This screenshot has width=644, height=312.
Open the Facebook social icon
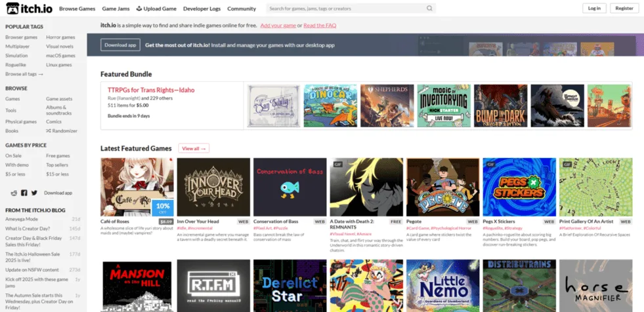coord(24,193)
